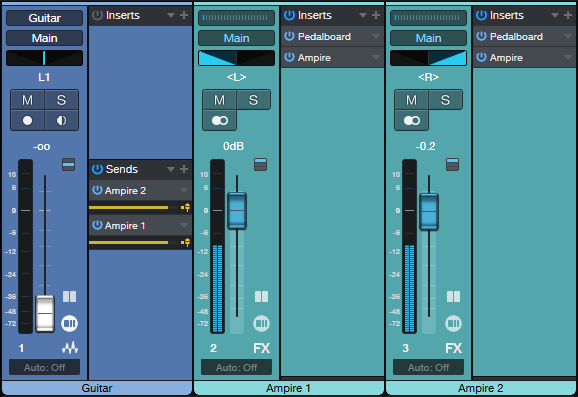The width and height of the screenshot is (578, 397).
Task: Set Ampire 2 automation mode Auto: Off
Action: pyautogui.click(x=429, y=367)
